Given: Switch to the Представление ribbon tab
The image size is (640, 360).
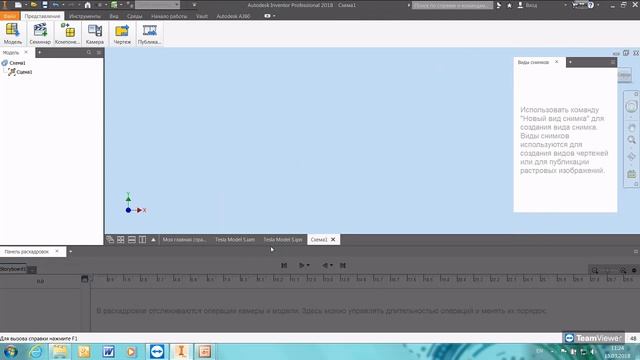Looking at the screenshot, I should (42, 16).
